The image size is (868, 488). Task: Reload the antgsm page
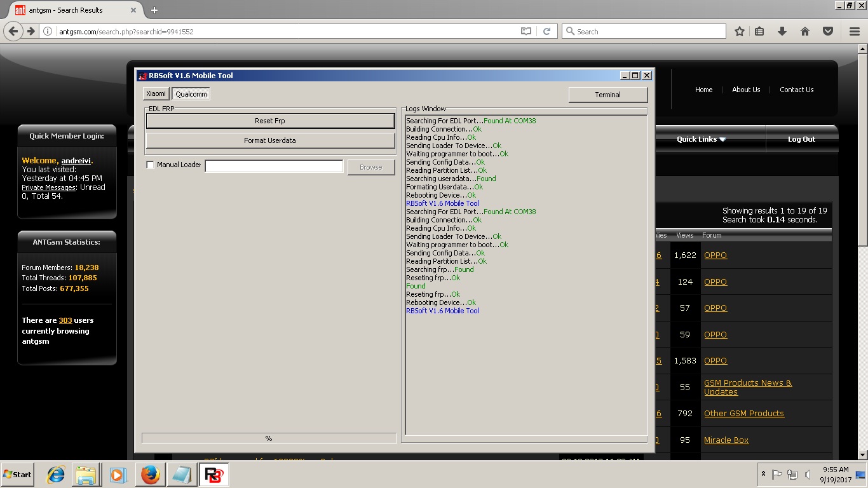coord(546,31)
